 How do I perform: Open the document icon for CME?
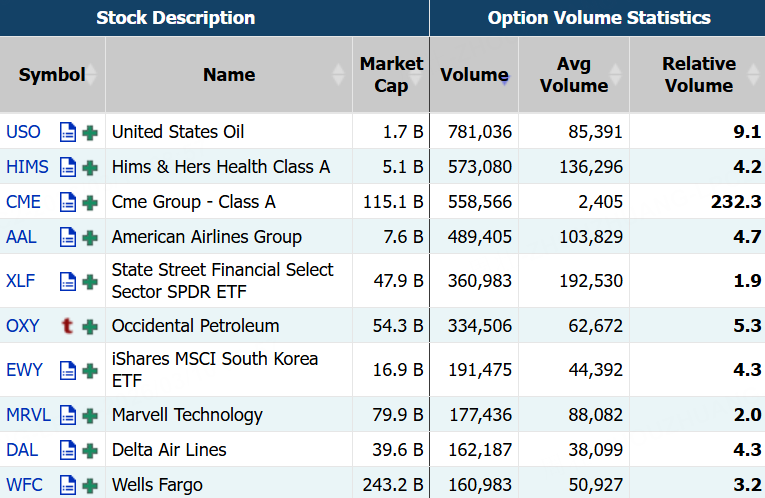pyautogui.click(x=68, y=202)
